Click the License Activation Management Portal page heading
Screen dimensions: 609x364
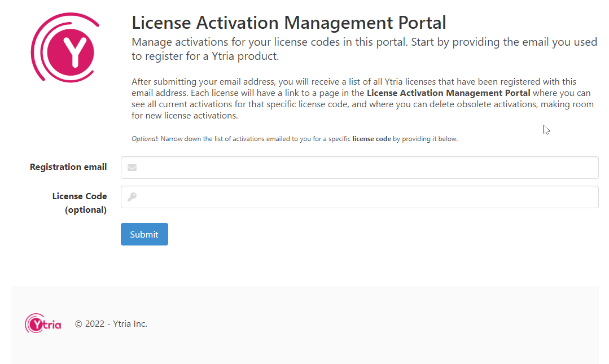click(x=288, y=23)
